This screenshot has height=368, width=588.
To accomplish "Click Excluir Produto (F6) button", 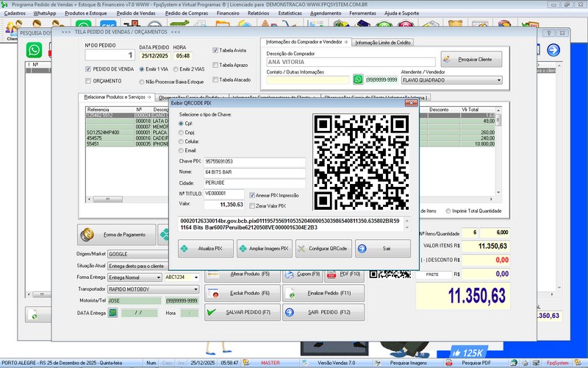I will (243, 293).
